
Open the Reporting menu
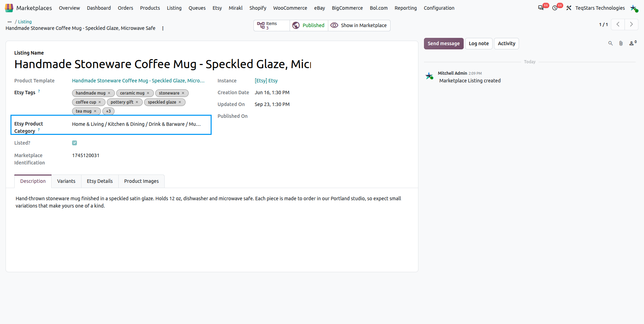[406, 8]
